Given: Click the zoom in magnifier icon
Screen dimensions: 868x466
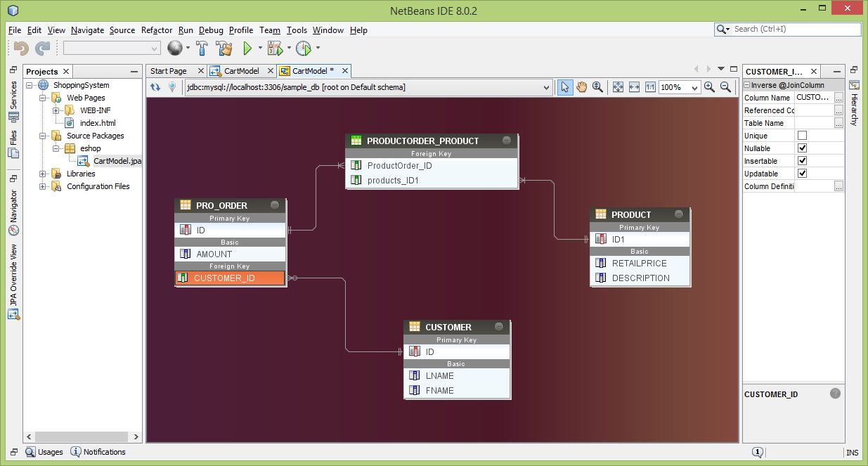Looking at the screenshot, I should point(709,87).
